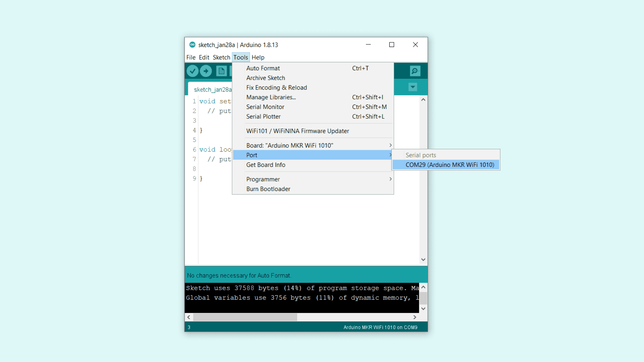Select COM29 Arduino MKR WiFi 1010 port
The image size is (644, 362).
(x=449, y=165)
